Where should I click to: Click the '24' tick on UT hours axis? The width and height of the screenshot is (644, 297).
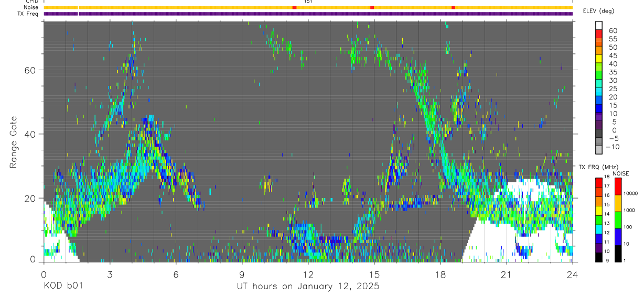click(572, 274)
